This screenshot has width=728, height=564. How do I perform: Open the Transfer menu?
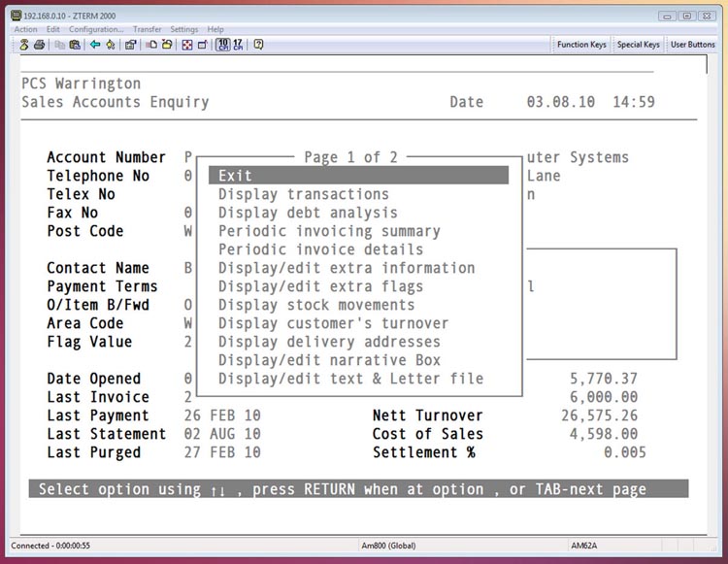148,29
